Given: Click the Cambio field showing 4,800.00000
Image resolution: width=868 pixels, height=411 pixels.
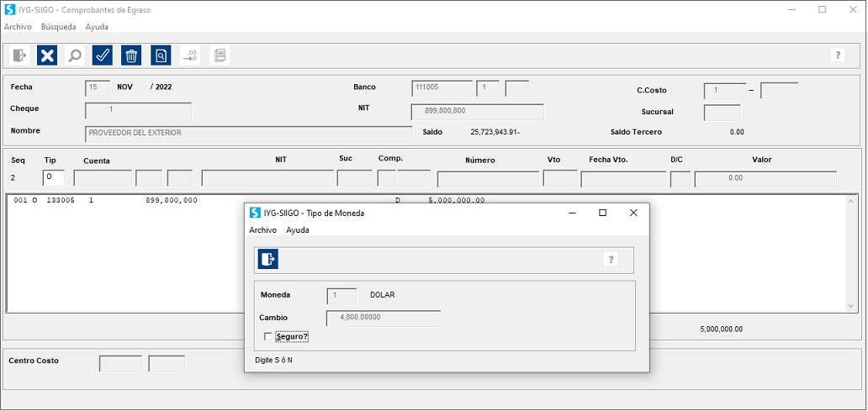Looking at the screenshot, I should point(383,318).
